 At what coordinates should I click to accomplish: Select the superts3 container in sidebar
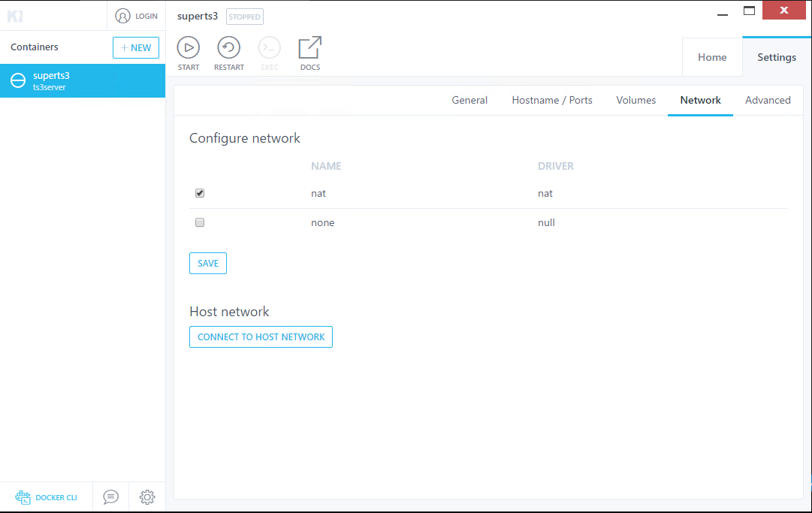pos(83,81)
